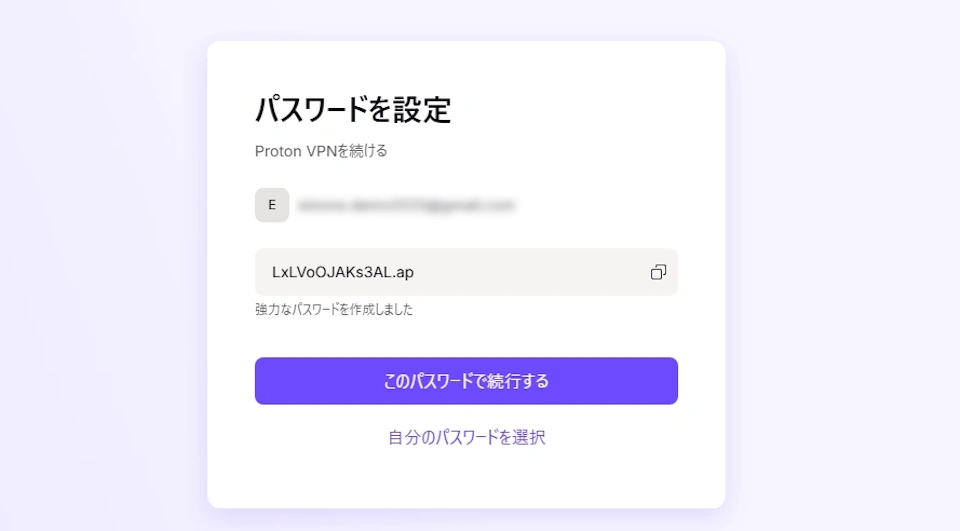Image resolution: width=960 pixels, height=531 pixels.
Task: Click the Proton VPNを続ける subtitle
Action: pos(321,151)
